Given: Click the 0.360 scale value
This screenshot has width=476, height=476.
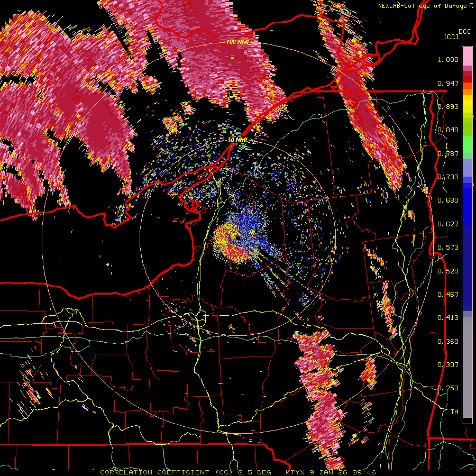Looking at the screenshot, I should pyautogui.click(x=448, y=342).
